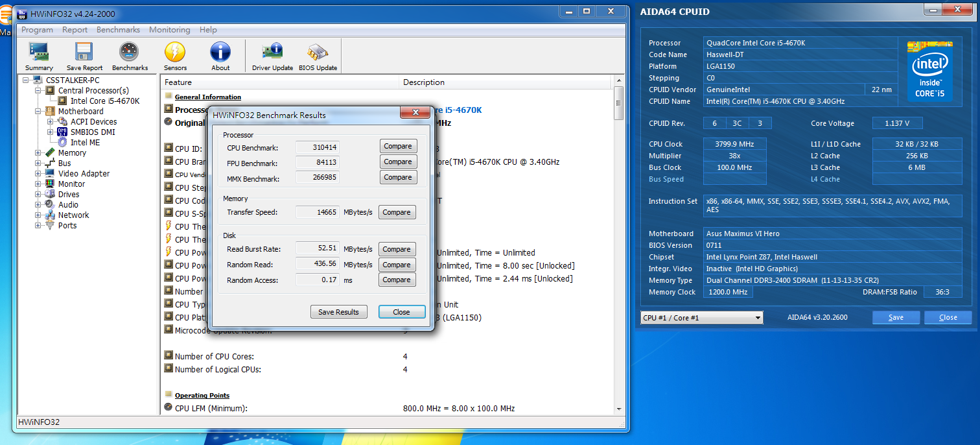Select the SMBIOS DMI icon
Viewport: 980px width, 445px height.
click(x=62, y=132)
